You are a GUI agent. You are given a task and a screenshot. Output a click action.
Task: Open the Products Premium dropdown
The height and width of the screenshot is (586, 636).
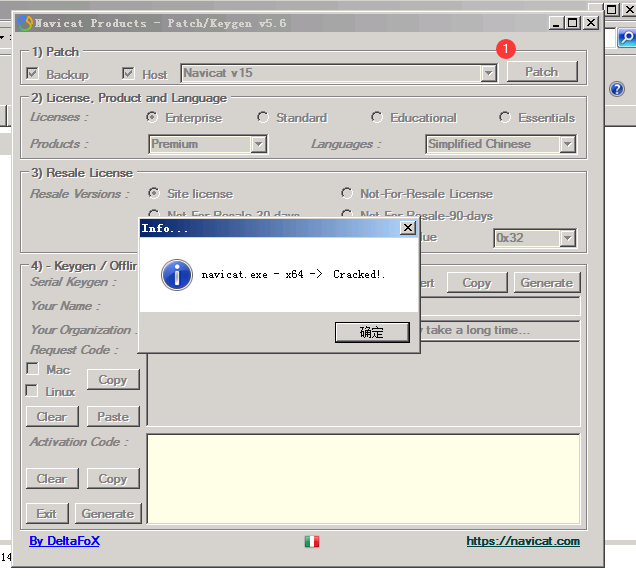[x=258, y=144]
